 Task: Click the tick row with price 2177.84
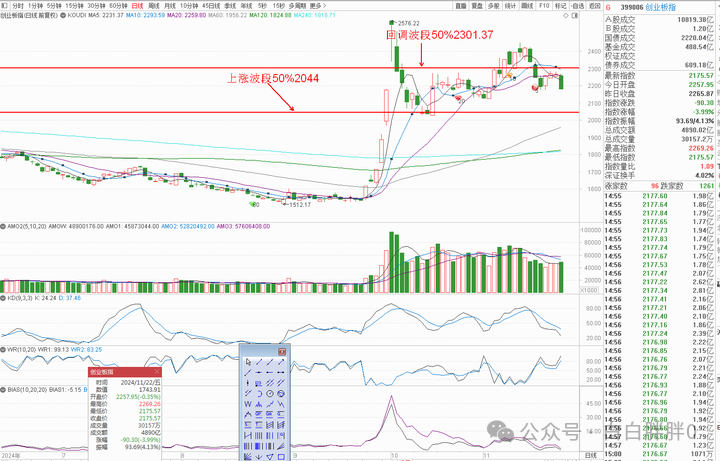coord(659,213)
